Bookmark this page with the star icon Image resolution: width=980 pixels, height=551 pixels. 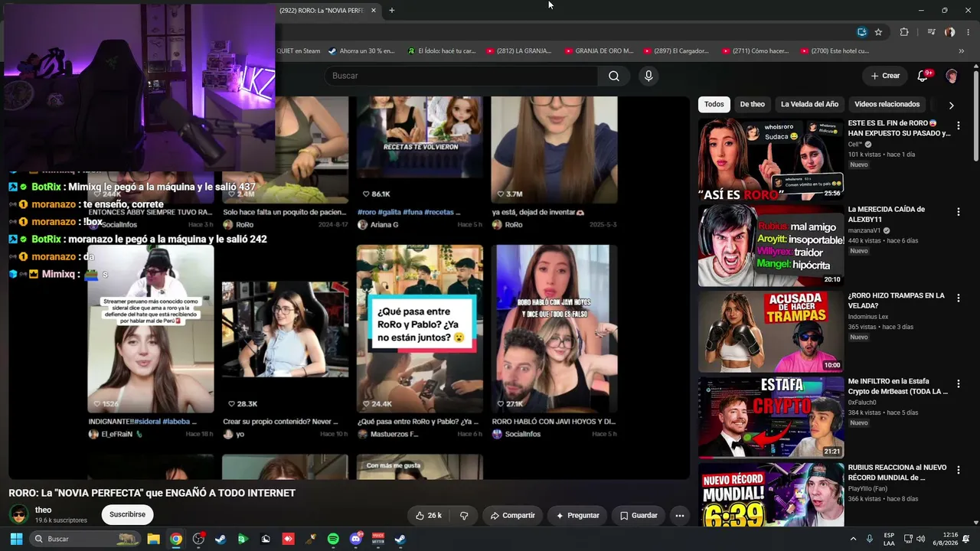click(878, 32)
